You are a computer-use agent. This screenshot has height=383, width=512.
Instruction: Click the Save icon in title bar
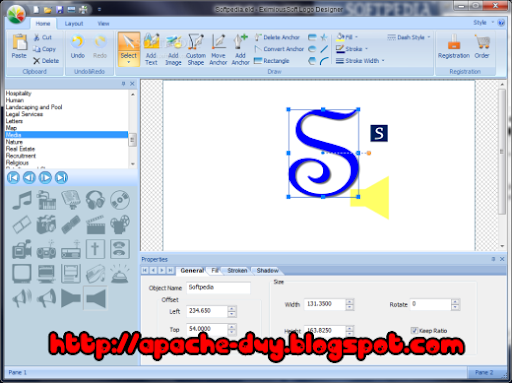pos(60,10)
